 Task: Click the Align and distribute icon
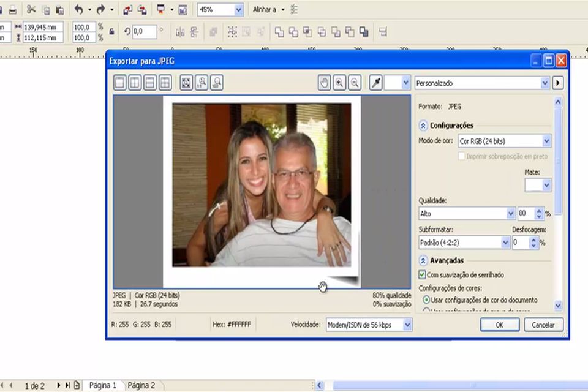tap(382, 32)
